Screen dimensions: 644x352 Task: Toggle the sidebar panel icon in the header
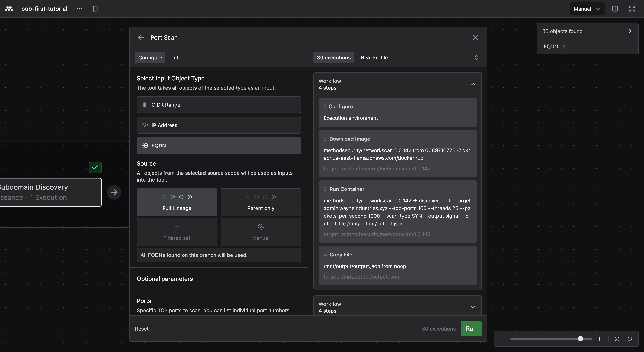click(95, 9)
